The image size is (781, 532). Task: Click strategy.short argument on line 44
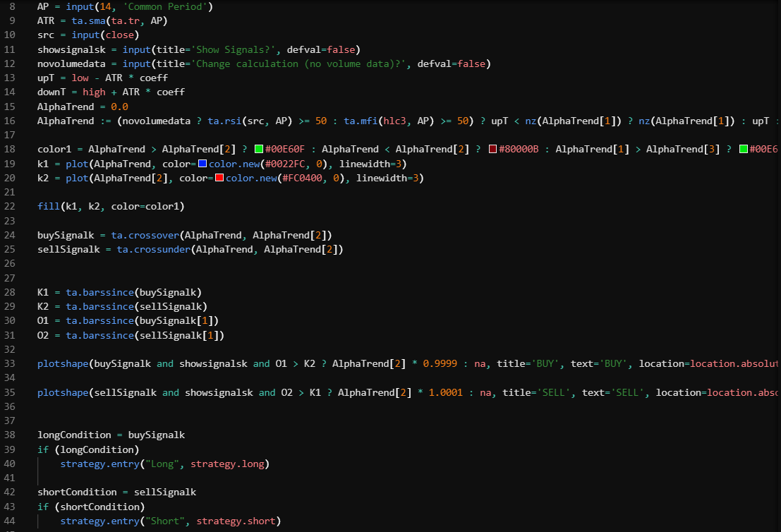[x=236, y=521]
